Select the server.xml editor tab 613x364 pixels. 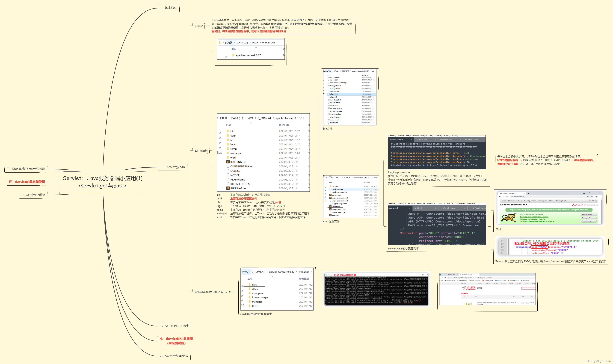pos(393,208)
